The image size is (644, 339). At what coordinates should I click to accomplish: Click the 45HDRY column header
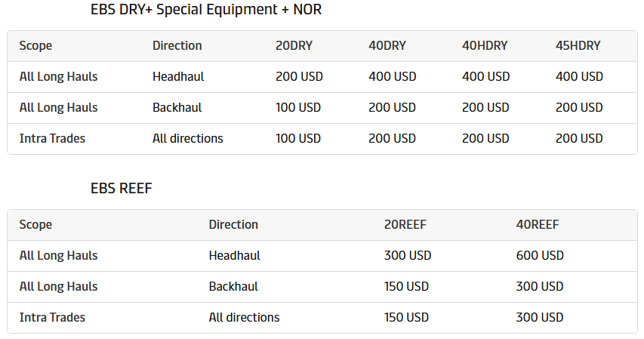(x=578, y=46)
